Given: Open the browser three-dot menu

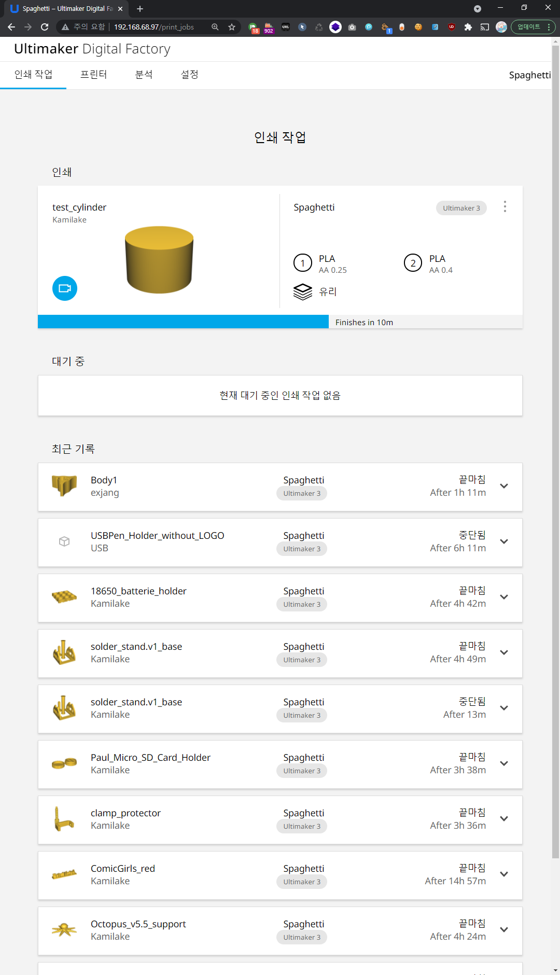Looking at the screenshot, I should tap(549, 27).
